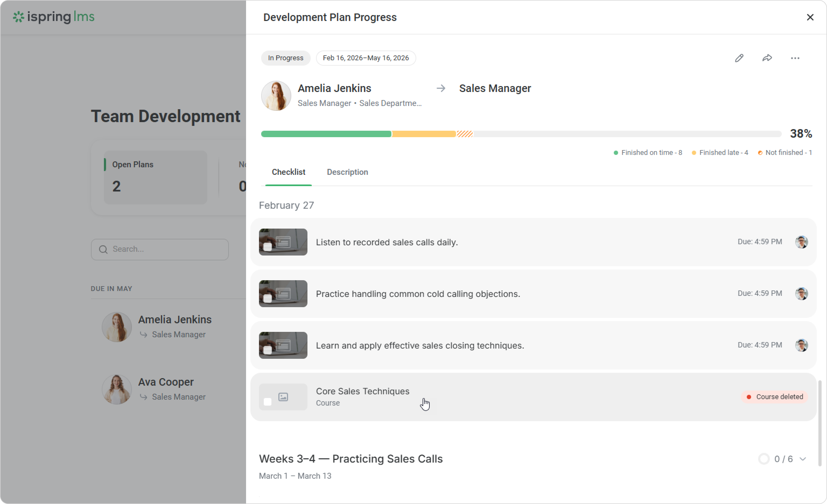Check the 'Learn and apply effective sales closing' checkbox
Image resolution: width=827 pixels, height=504 pixels.
(x=268, y=350)
